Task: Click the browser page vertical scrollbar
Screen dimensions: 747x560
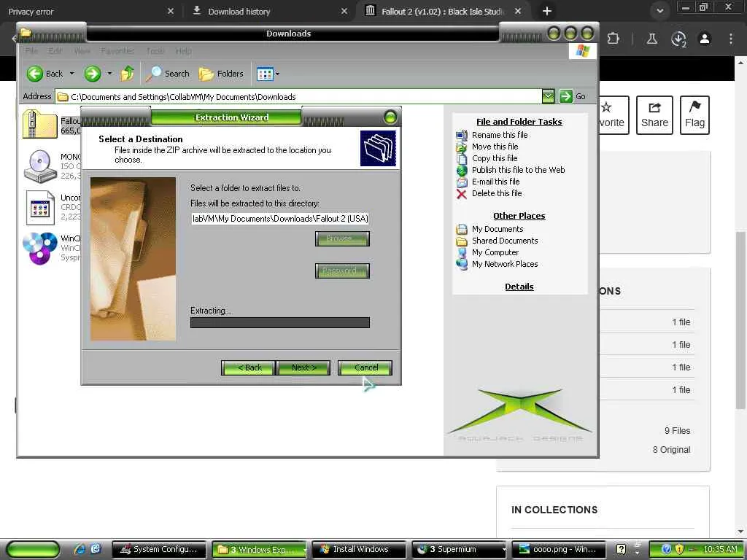Action: click(741, 321)
